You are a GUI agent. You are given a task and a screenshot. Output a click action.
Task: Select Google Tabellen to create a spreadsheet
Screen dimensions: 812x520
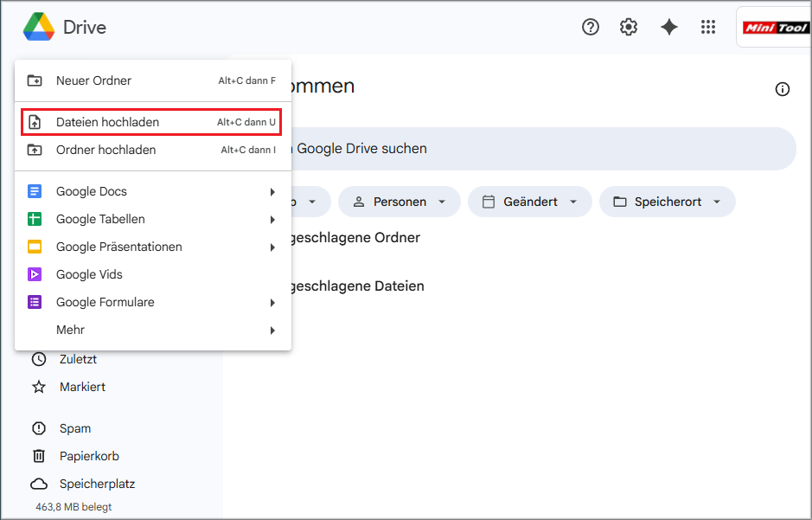(x=98, y=219)
